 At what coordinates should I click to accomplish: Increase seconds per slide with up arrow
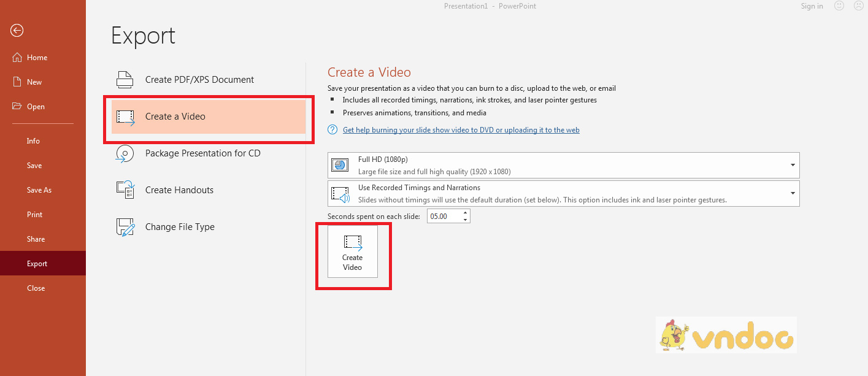pyautogui.click(x=466, y=213)
